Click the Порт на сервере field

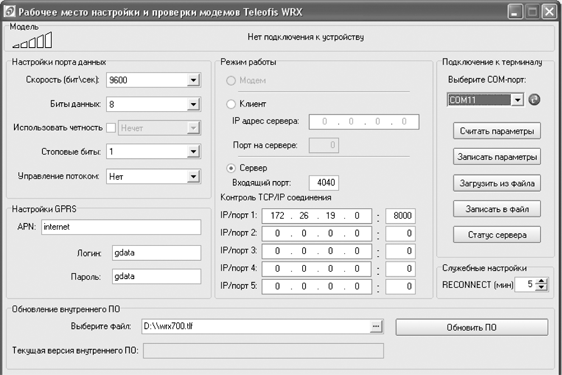click(x=324, y=145)
